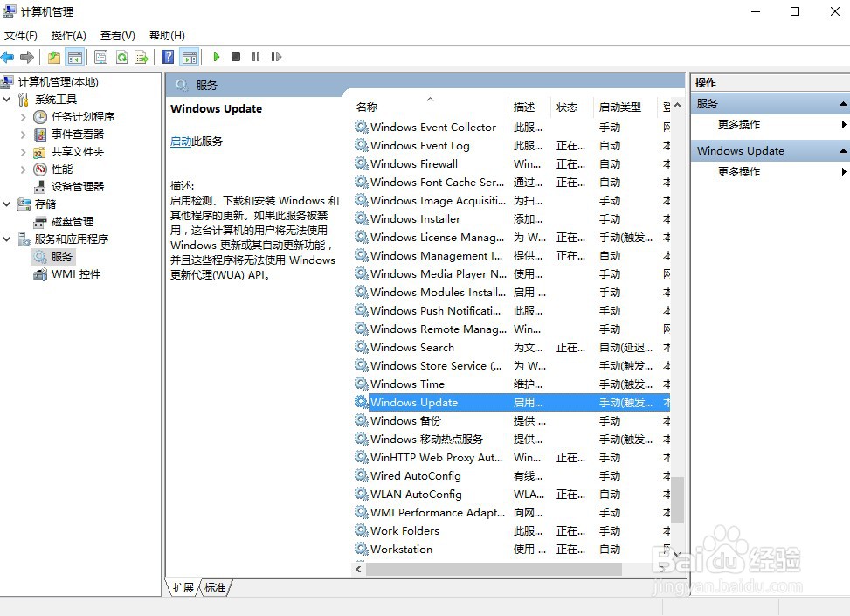Switch to the 扩展 tab

pos(183,587)
